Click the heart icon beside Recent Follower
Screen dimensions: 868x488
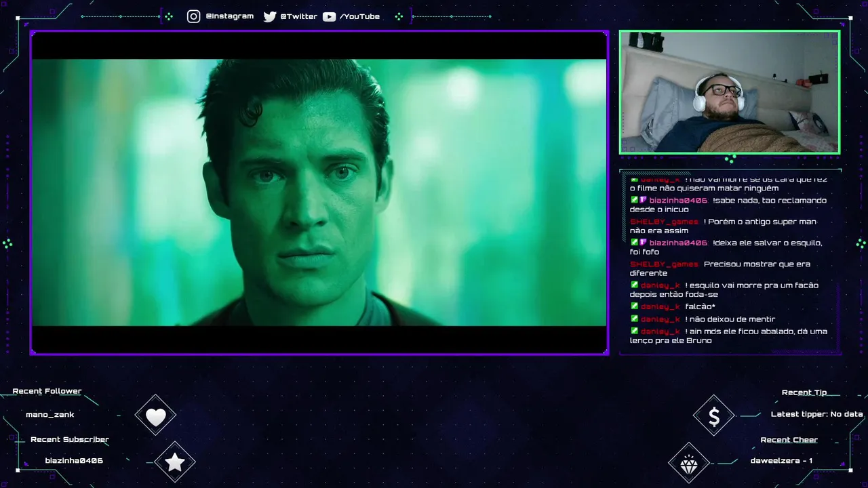click(155, 417)
